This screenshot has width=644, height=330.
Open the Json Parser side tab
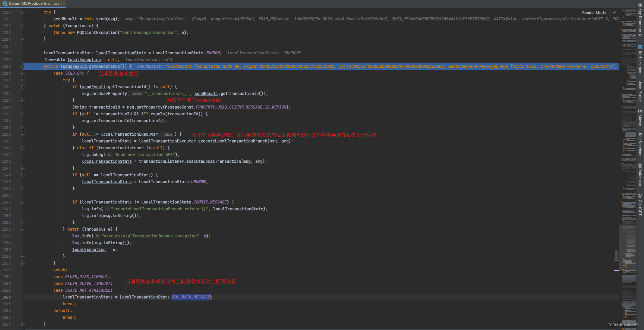point(640,91)
